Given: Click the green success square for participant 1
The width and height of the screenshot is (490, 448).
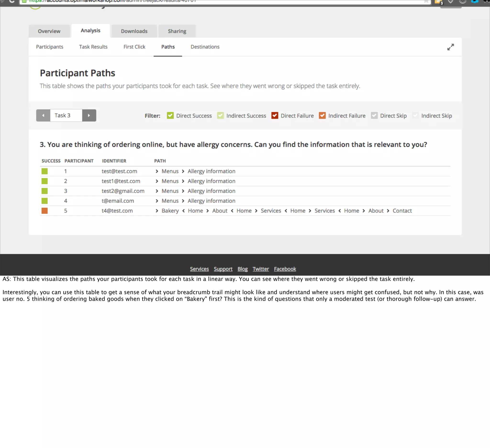Looking at the screenshot, I should (45, 171).
